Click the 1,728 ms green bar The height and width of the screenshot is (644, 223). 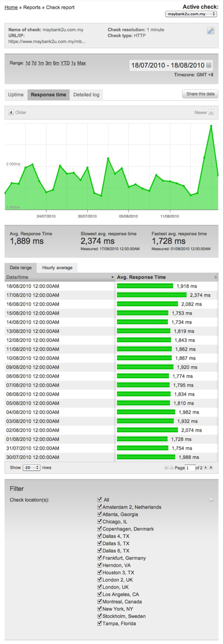click(143, 439)
